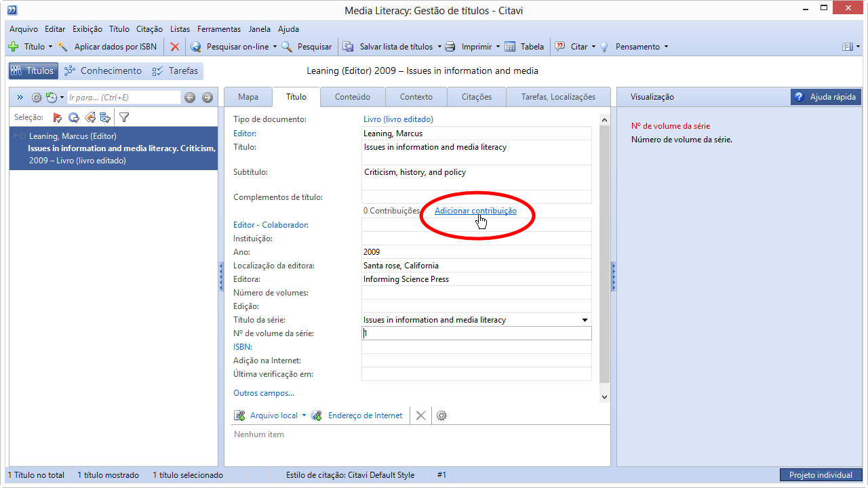Switch to the Tarefas, Localizações tab
The height and width of the screenshot is (488, 868).
558,97
